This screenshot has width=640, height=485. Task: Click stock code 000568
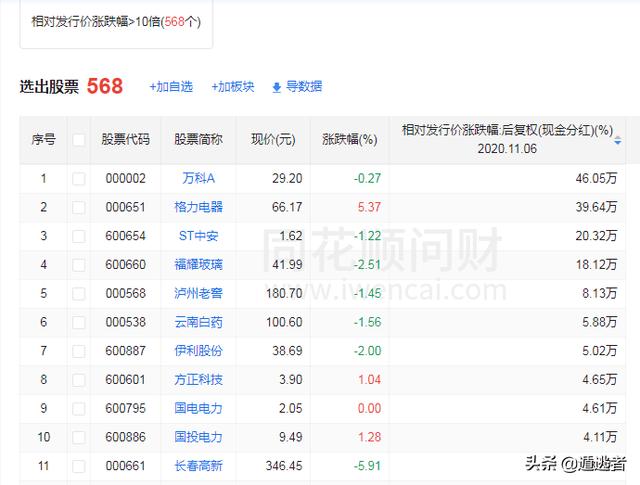click(125, 293)
